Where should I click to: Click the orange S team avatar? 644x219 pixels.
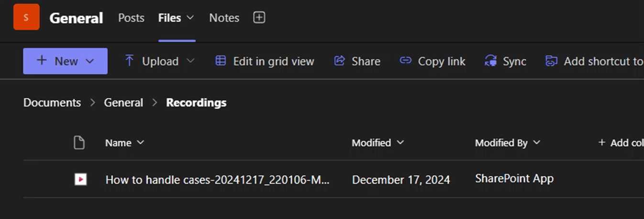(x=26, y=17)
